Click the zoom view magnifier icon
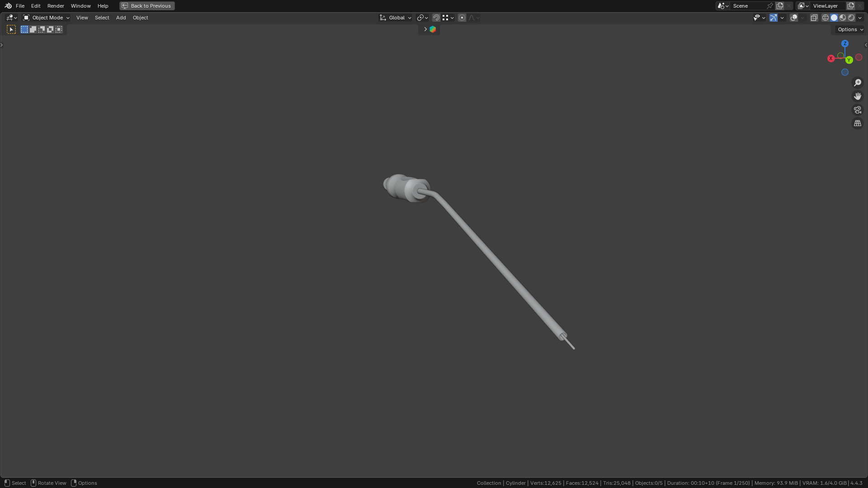 (x=858, y=83)
